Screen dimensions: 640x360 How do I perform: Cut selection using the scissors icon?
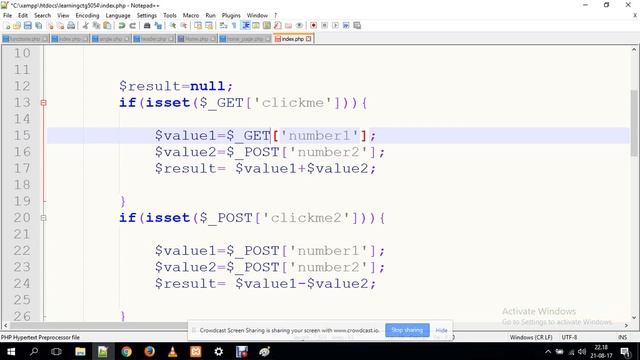pyautogui.click(x=86, y=25)
